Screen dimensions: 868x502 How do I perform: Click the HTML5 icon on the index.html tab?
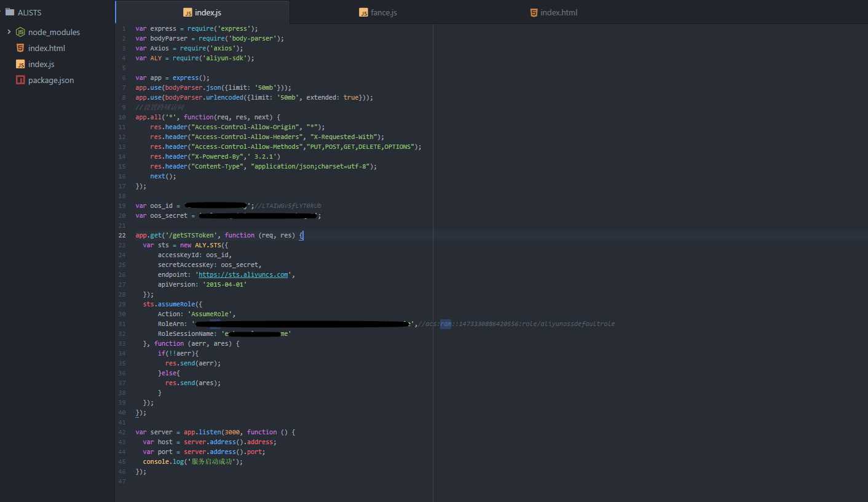click(x=534, y=12)
